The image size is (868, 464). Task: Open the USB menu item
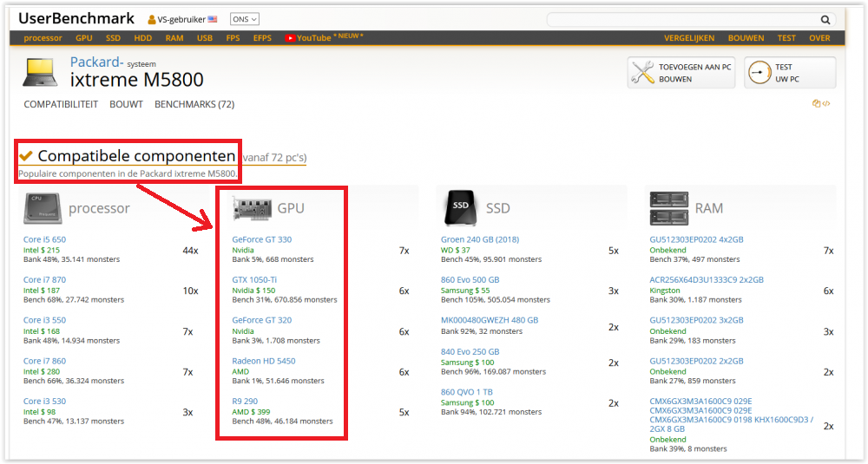pos(205,38)
